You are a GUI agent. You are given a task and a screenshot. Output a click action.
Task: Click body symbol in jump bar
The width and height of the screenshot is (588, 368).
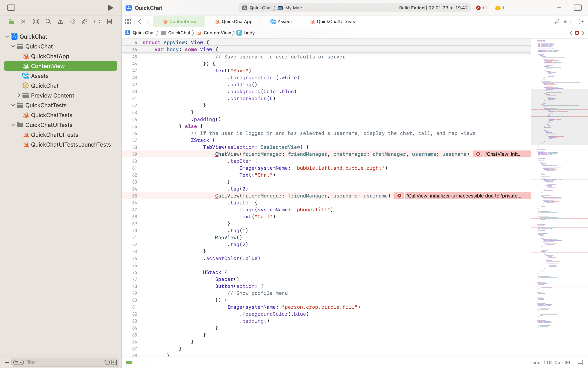246,33
